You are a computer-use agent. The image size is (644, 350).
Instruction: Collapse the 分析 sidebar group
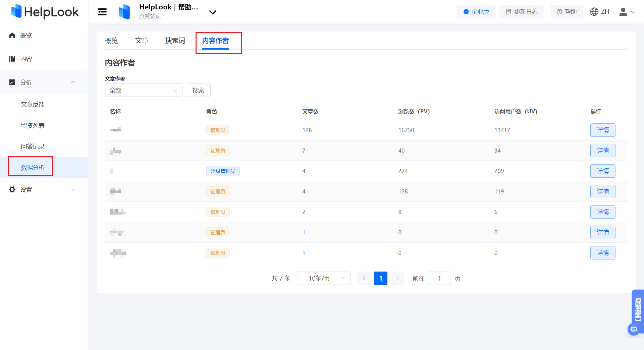pyautogui.click(x=73, y=82)
